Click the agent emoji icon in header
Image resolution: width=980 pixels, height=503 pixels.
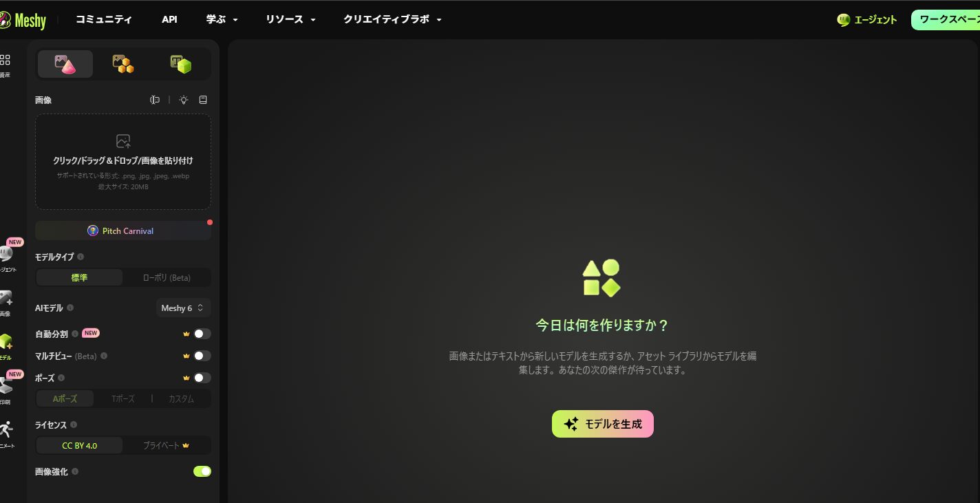[844, 20]
